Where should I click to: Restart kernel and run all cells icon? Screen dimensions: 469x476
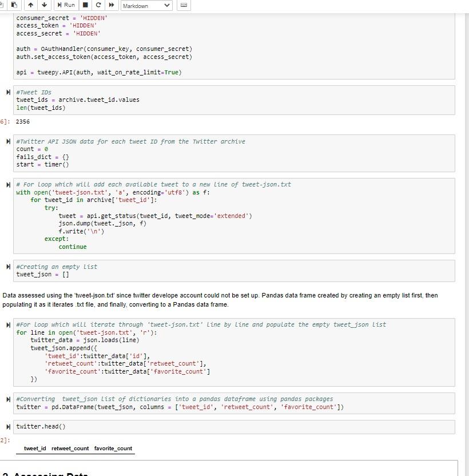tap(110, 5)
